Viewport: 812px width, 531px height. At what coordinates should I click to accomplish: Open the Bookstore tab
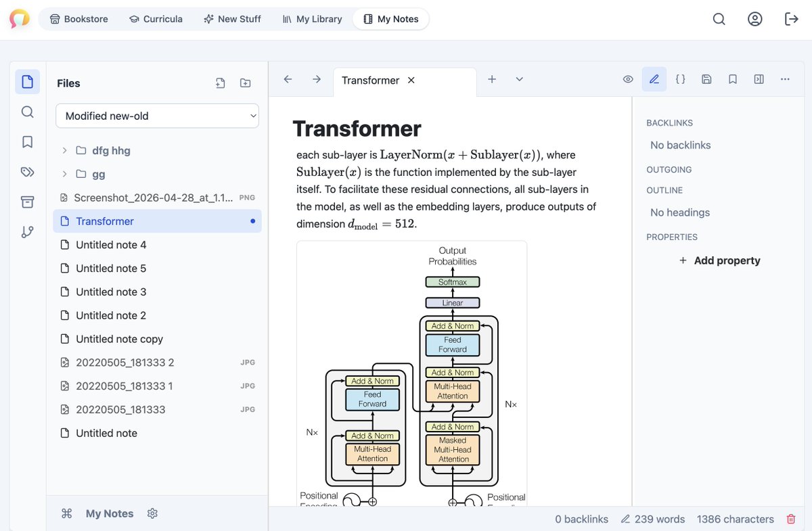coord(79,19)
